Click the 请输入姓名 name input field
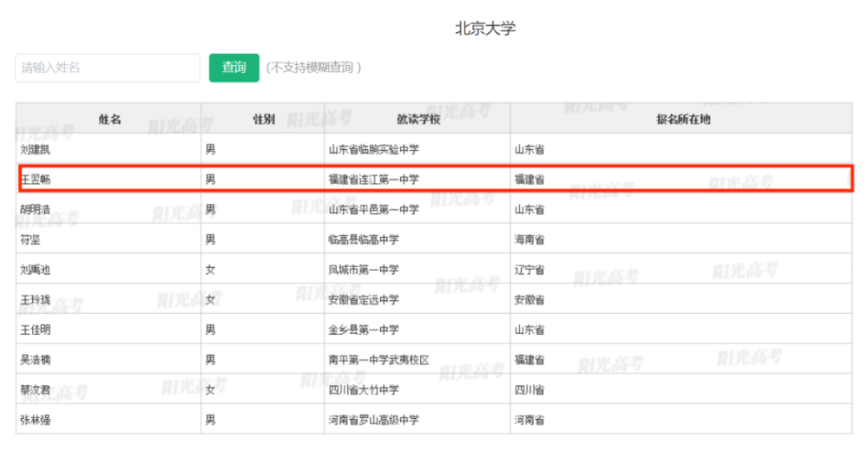The width and height of the screenshot is (868, 451). pyautogui.click(x=108, y=68)
